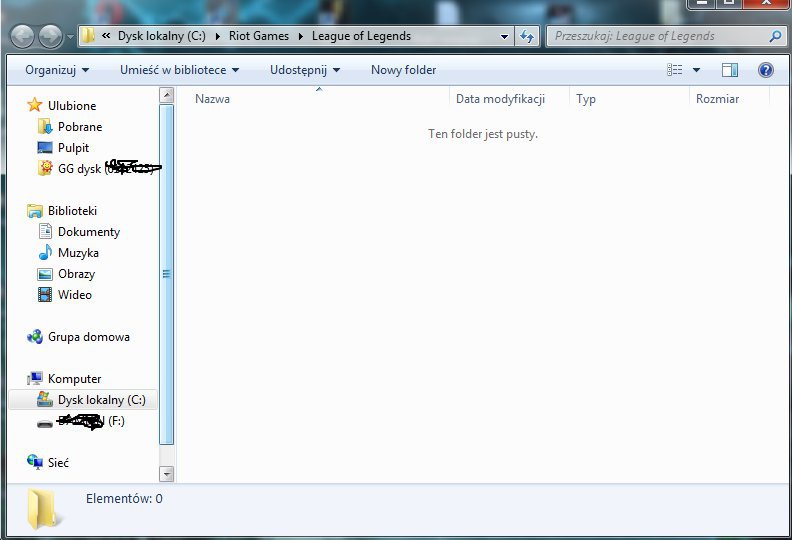Screen dimensions: 792x540
Task: Select Grupa domowa in navigation pane
Action: click(89, 337)
